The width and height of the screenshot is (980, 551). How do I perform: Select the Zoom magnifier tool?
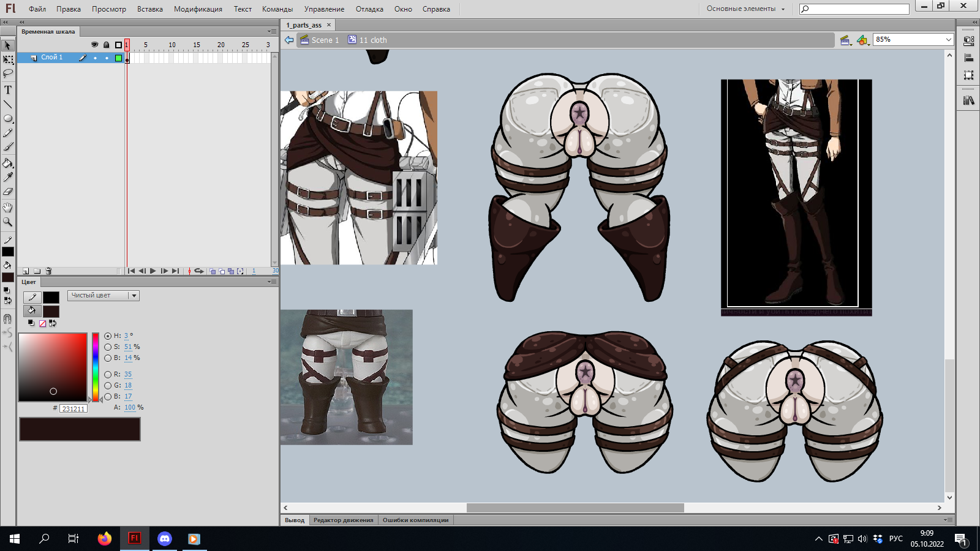8,222
